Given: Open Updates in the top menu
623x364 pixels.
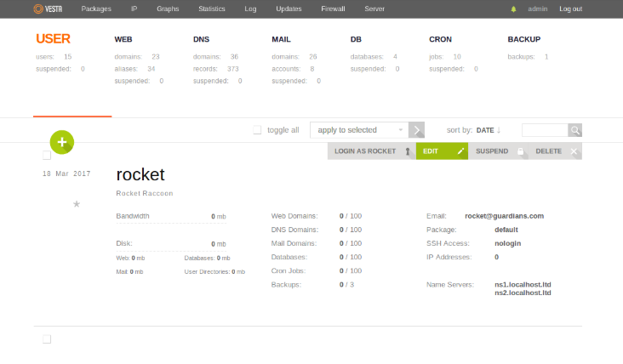Looking at the screenshot, I should click(289, 9).
